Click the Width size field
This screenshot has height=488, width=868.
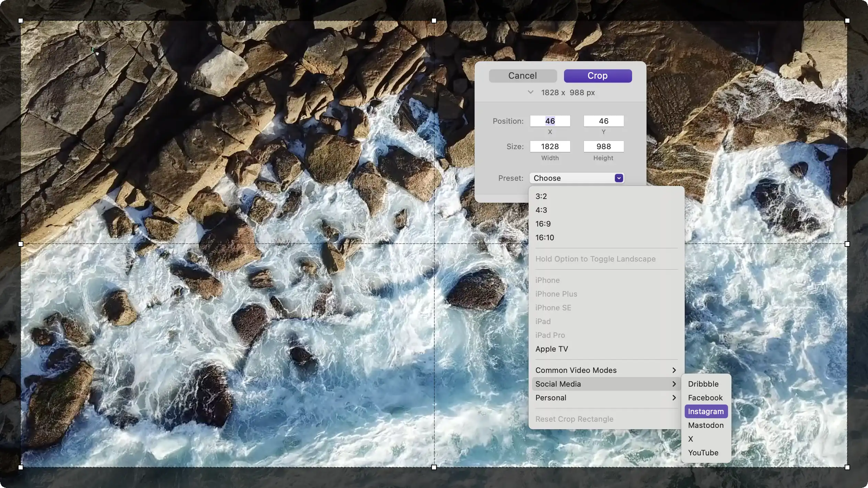pos(550,146)
